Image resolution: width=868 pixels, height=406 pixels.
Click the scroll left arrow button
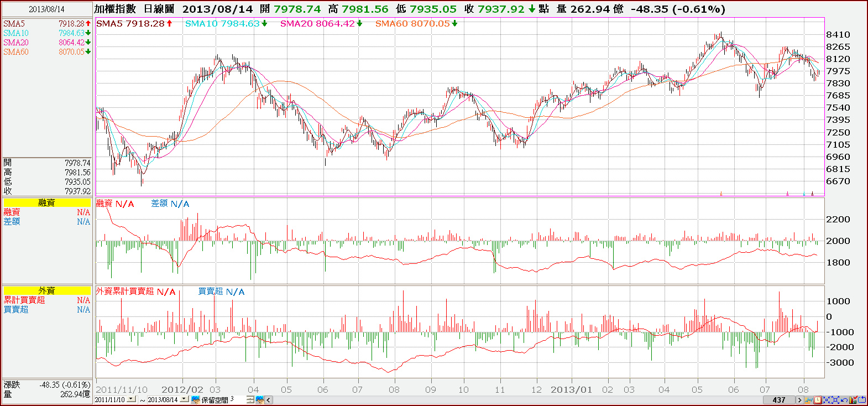[269, 400]
